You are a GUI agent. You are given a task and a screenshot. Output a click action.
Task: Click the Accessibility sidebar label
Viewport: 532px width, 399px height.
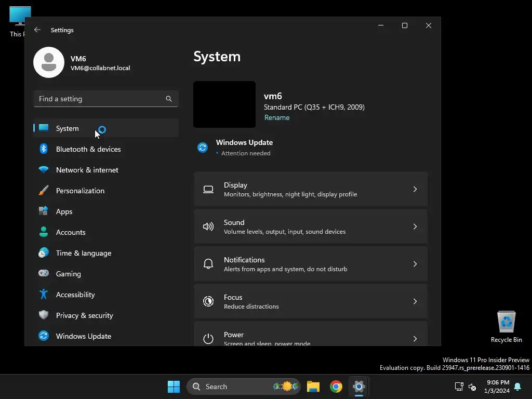(75, 295)
